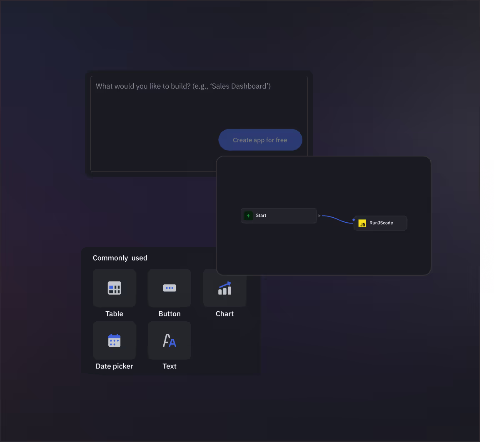The image size is (504, 442).
Task: Click the 'Chart' text label
Action: (x=225, y=314)
